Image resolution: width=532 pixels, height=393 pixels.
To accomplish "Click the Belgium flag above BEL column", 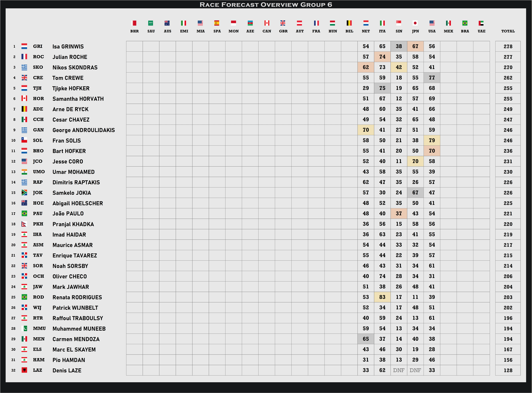I will click(349, 23).
